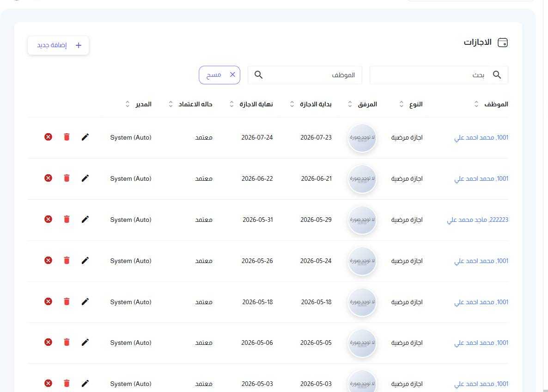Sort by المرفق column
548x392 pixels.
pyautogui.click(x=350, y=104)
